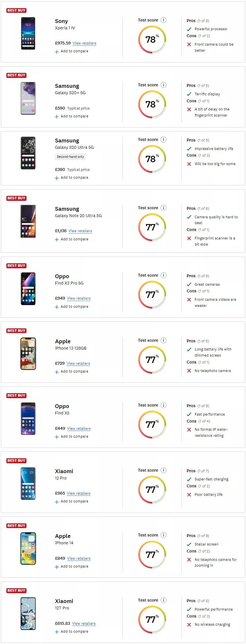246x644 pixels.
Task: Show Test score info for Galaxy S20 Ultra 5G
Action: [x=164, y=139]
